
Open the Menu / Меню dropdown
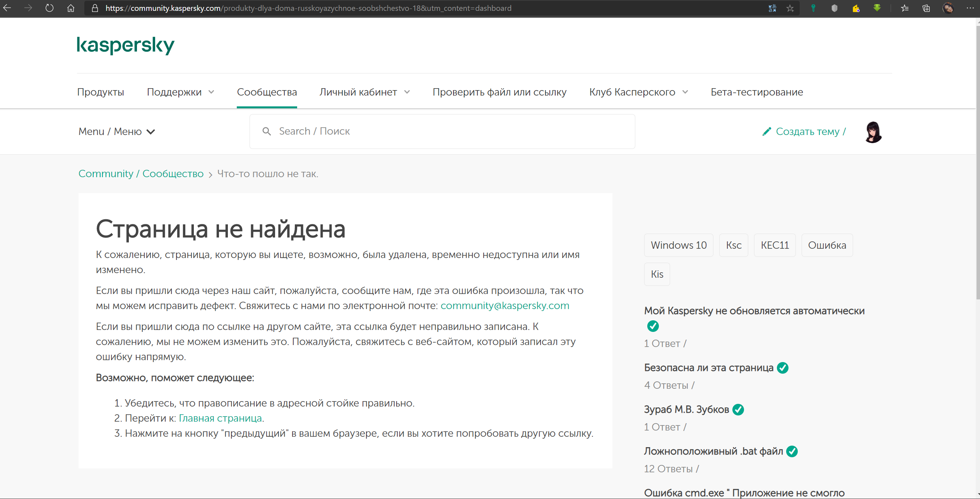click(117, 132)
